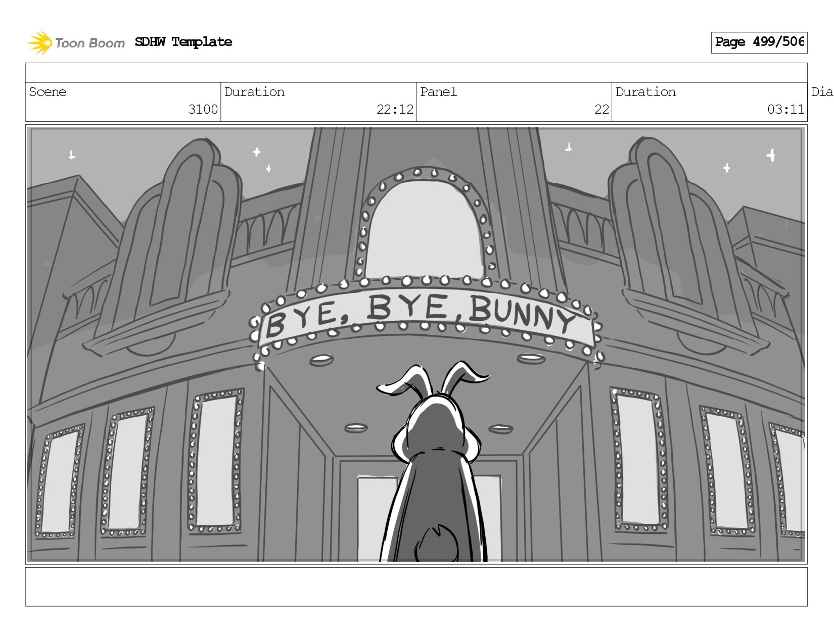Viewport: 834px width, 644px height.
Task: Select the scene duration value 22:12
Action: pos(395,109)
